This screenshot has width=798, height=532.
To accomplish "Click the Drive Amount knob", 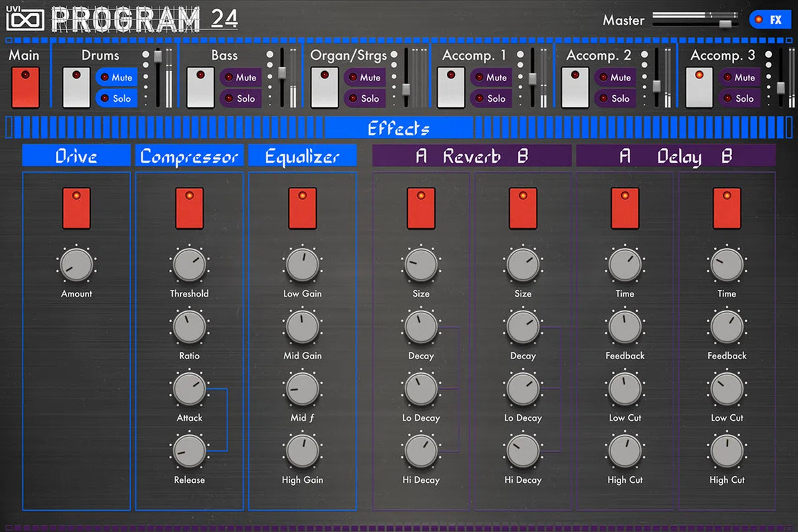I will 76,265.
